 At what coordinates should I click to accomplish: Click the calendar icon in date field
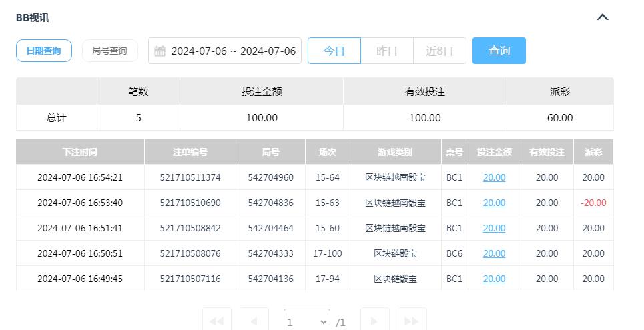(159, 51)
